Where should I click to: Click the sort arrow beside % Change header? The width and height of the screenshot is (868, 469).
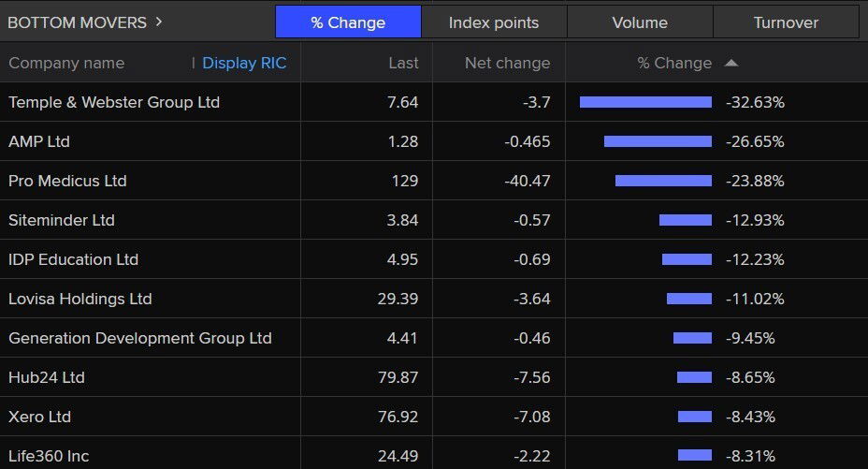coord(731,64)
